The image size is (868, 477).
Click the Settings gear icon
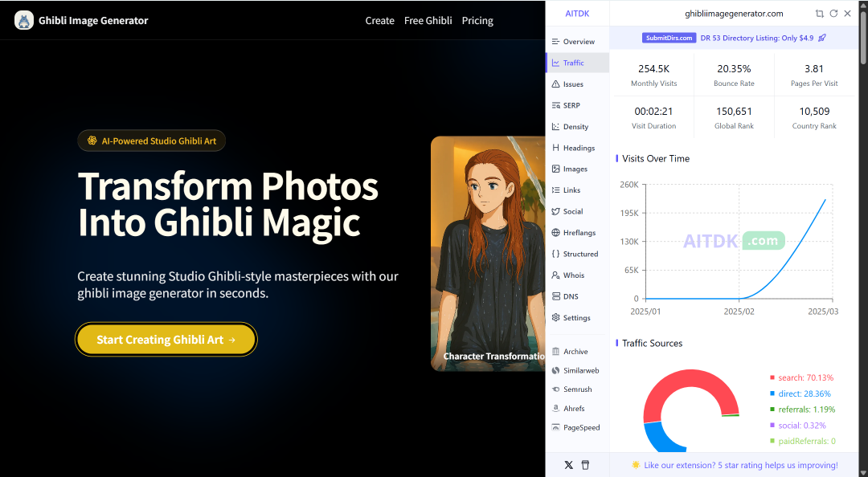coord(556,318)
